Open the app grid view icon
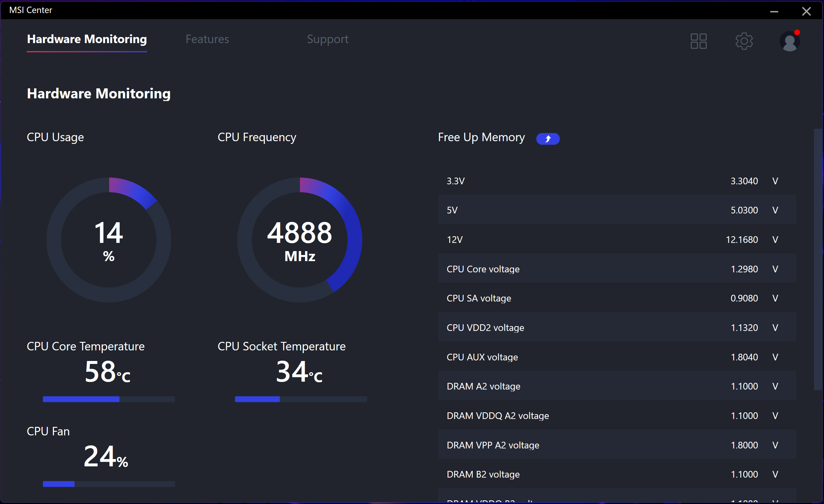The image size is (824, 504). click(698, 41)
